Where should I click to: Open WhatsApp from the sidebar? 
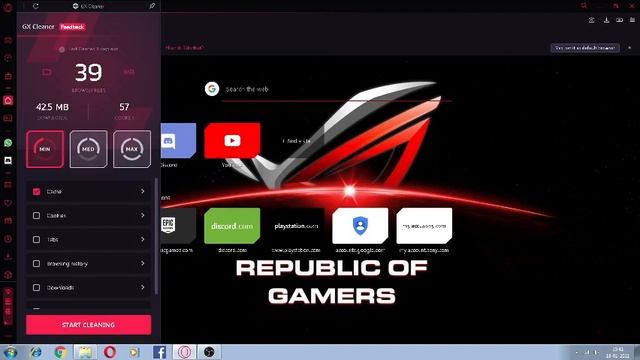8,143
